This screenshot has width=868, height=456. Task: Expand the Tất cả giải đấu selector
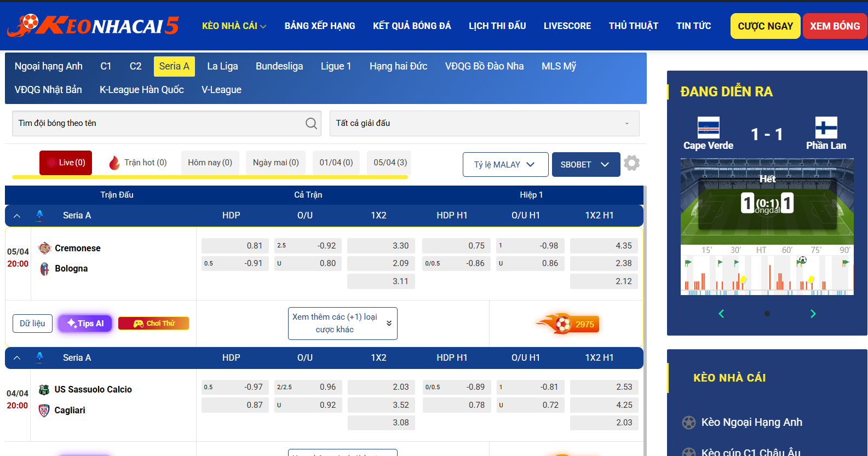pyautogui.click(x=484, y=124)
